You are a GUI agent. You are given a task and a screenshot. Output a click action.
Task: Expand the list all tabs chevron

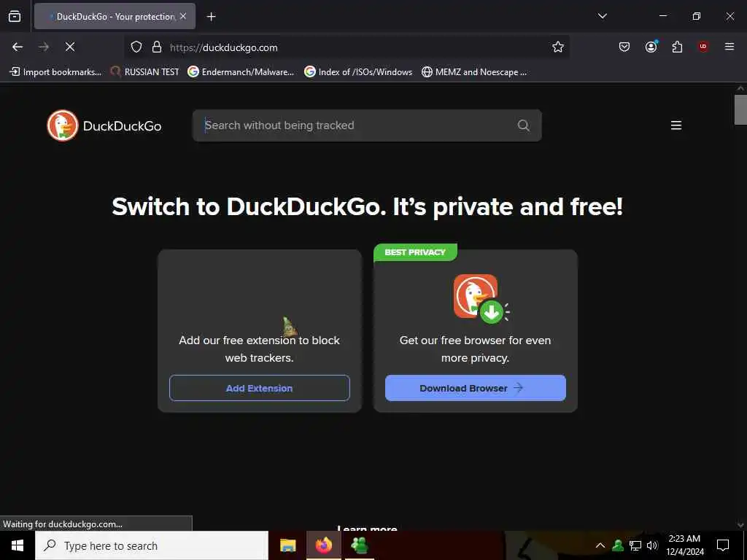(x=602, y=16)
